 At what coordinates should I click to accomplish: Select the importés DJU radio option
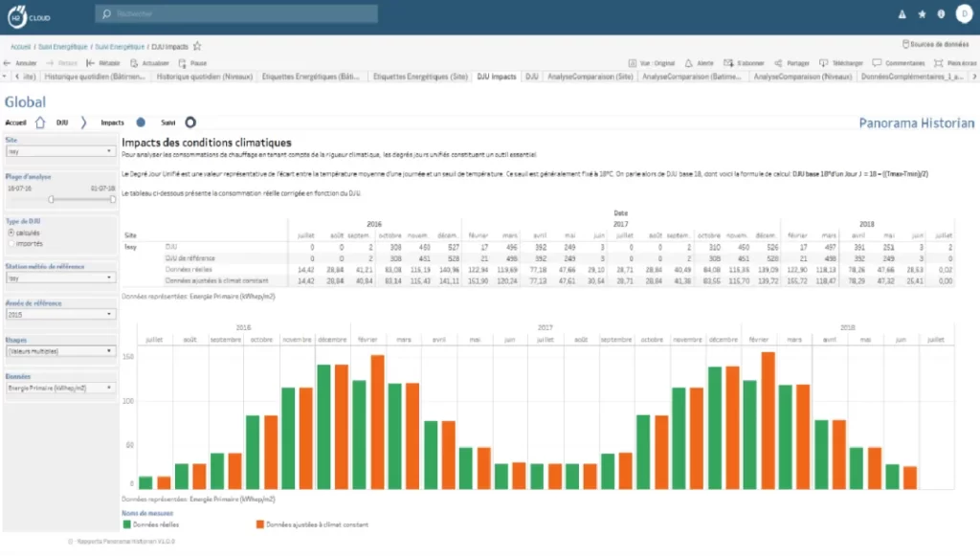coord(11,243)
